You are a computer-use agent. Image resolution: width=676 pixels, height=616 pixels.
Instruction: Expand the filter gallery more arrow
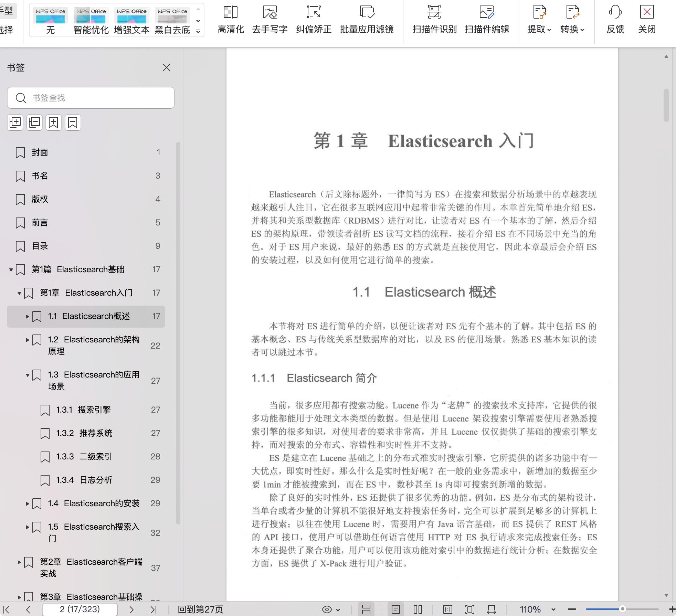coord(198,31)
